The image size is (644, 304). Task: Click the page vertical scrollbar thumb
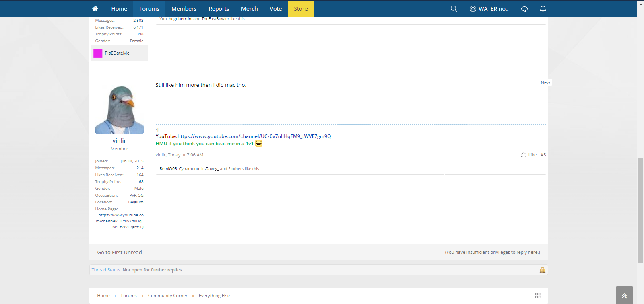[x=640, y=210]
